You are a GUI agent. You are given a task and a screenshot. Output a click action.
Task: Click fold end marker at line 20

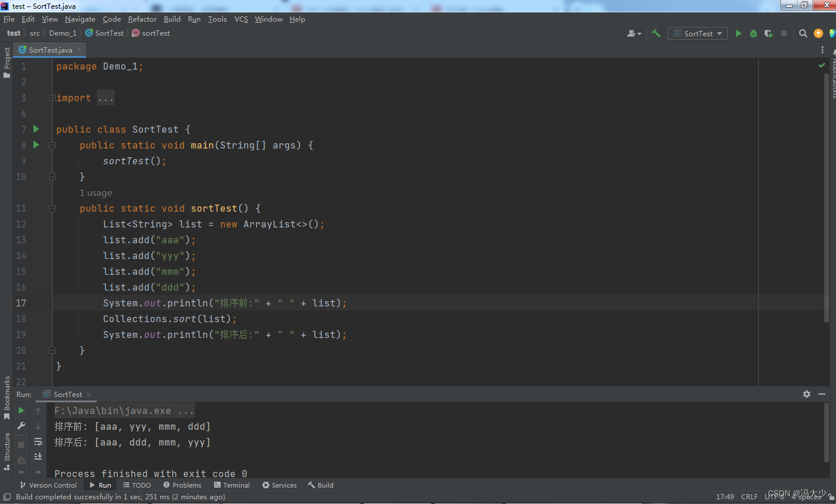52,350
